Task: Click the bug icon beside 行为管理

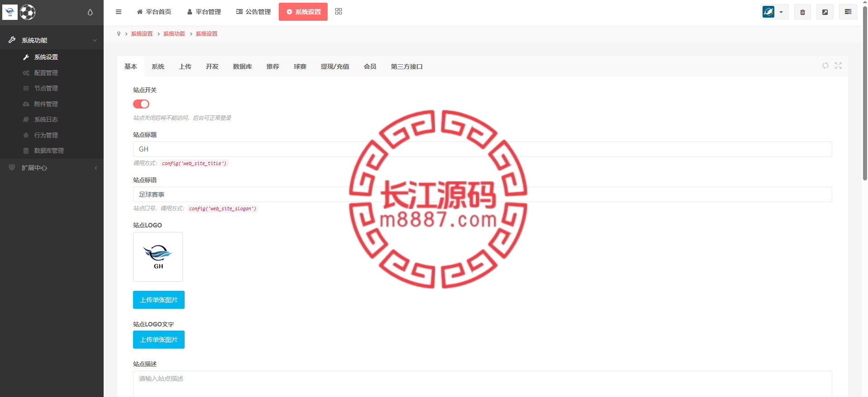Action: tap(26, 135)
